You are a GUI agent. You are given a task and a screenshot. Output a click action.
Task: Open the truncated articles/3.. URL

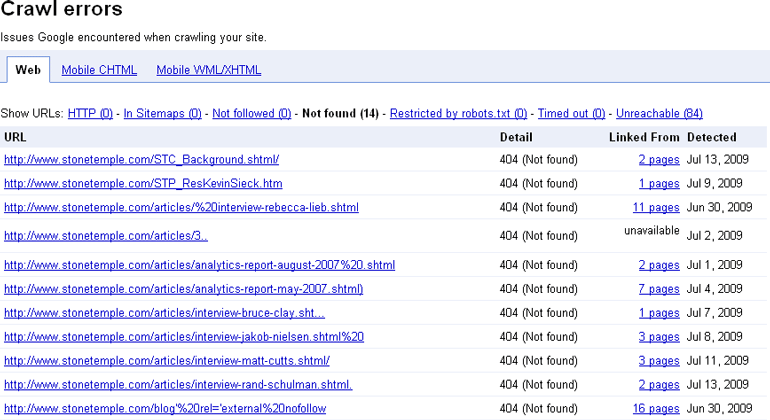click(106, 236)
